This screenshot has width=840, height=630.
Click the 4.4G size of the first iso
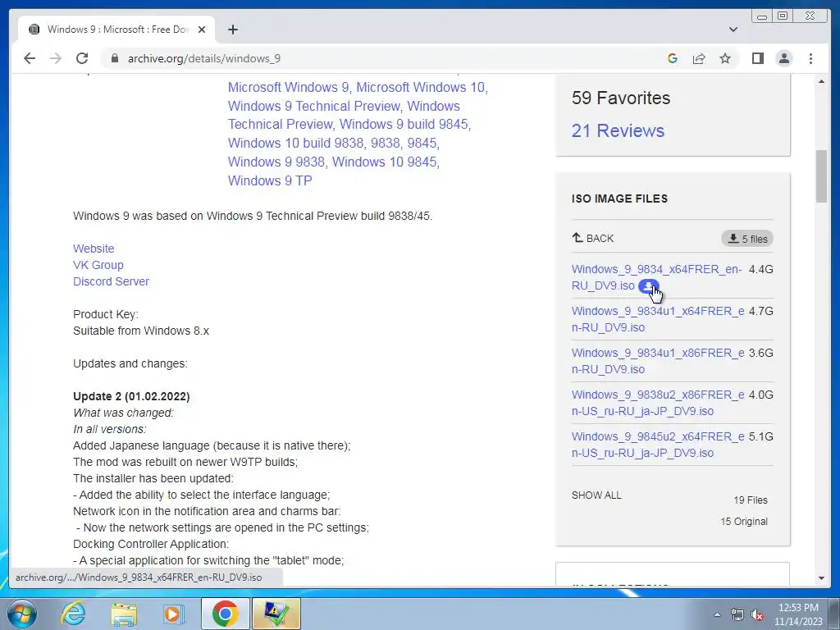[x=760, y=269]
